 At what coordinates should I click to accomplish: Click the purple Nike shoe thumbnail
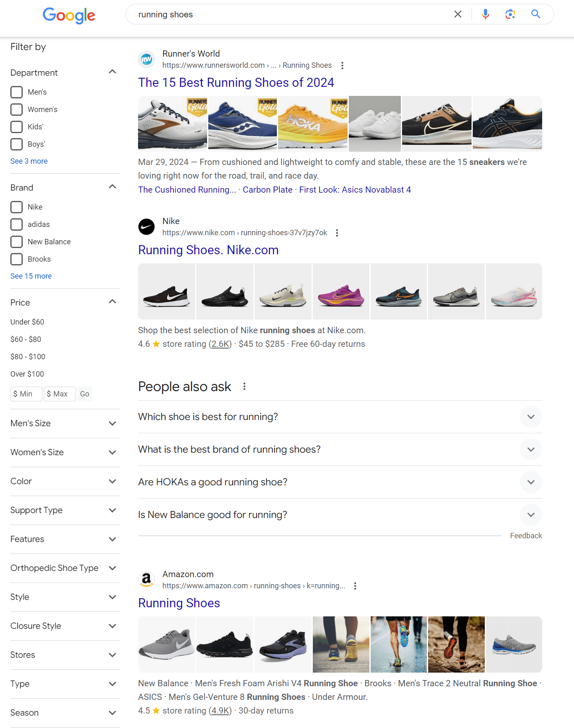(x=341, y=291)
